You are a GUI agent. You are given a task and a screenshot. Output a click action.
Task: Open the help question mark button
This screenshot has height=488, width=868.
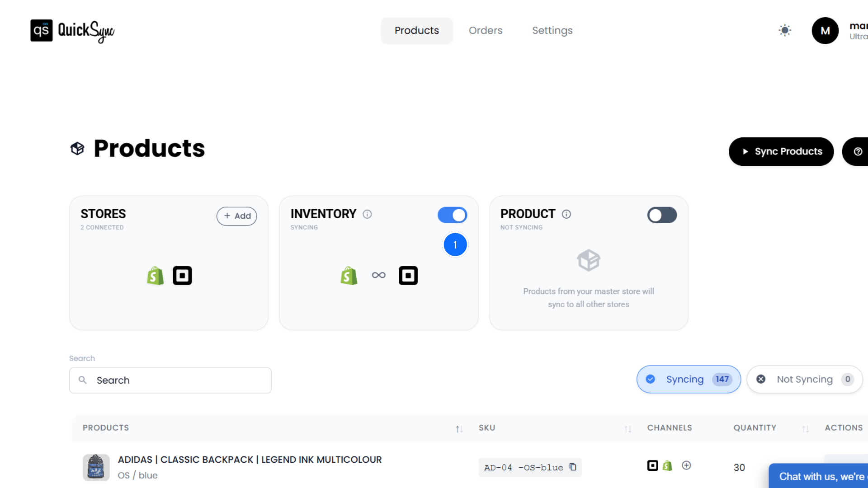[858, 152]
